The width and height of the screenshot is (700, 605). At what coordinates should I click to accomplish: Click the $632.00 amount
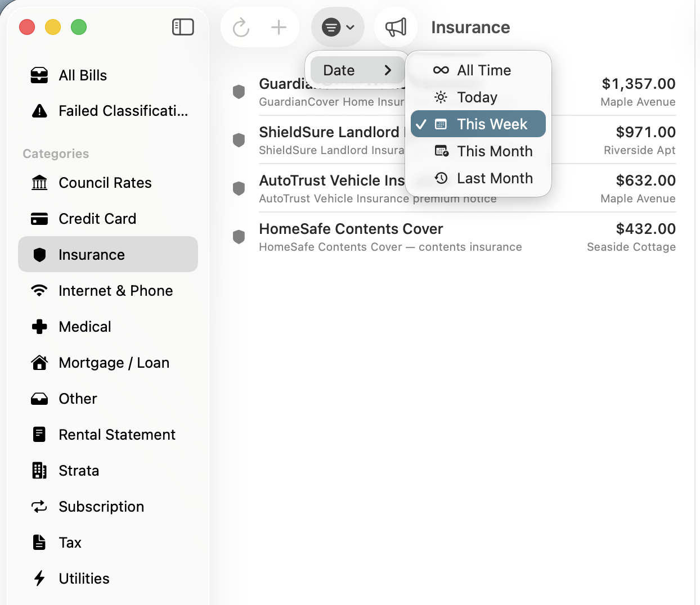[646, 180]
